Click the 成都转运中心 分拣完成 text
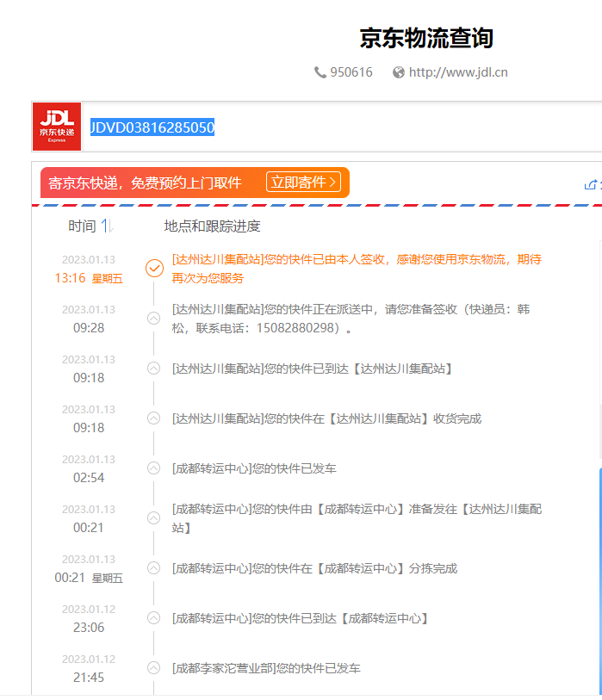The width and height of the screenshot is (602, 700). click(315, 569)
